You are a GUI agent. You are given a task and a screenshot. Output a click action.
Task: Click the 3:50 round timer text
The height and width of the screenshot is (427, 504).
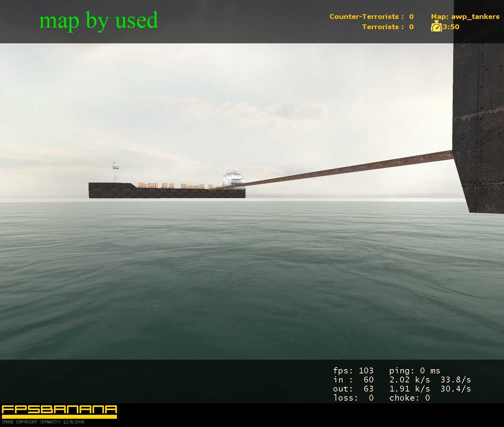click(451, 27)
